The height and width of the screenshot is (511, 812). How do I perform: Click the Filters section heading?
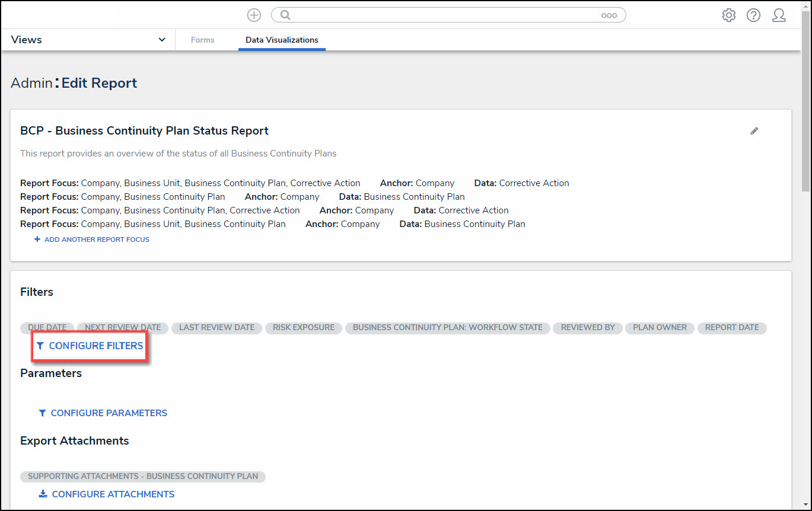click(37, 292)
